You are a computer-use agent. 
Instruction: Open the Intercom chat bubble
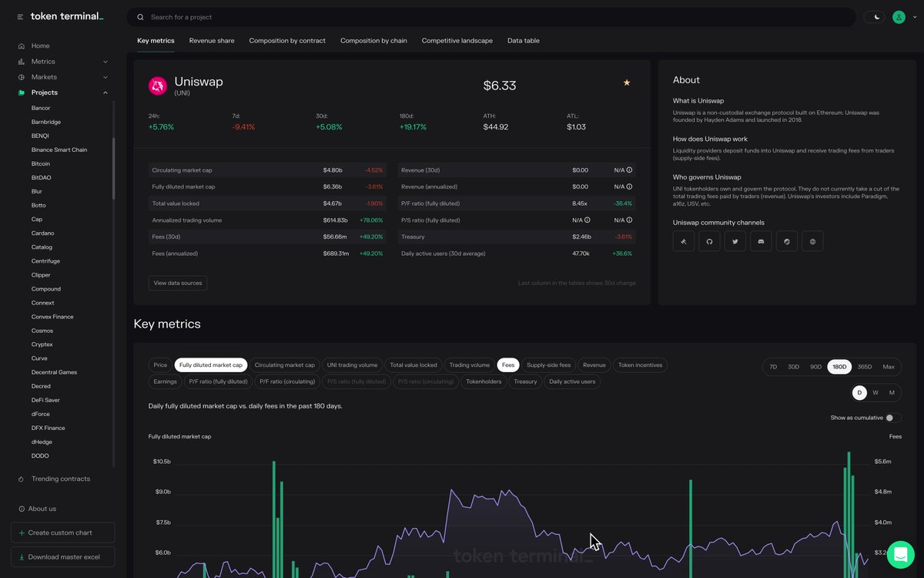coord(899,554)
